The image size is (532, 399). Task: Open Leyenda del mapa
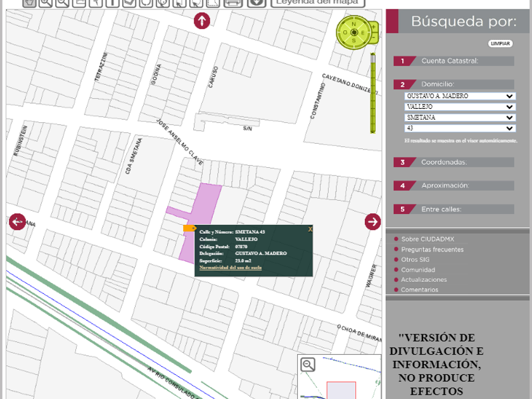[317, 3]
